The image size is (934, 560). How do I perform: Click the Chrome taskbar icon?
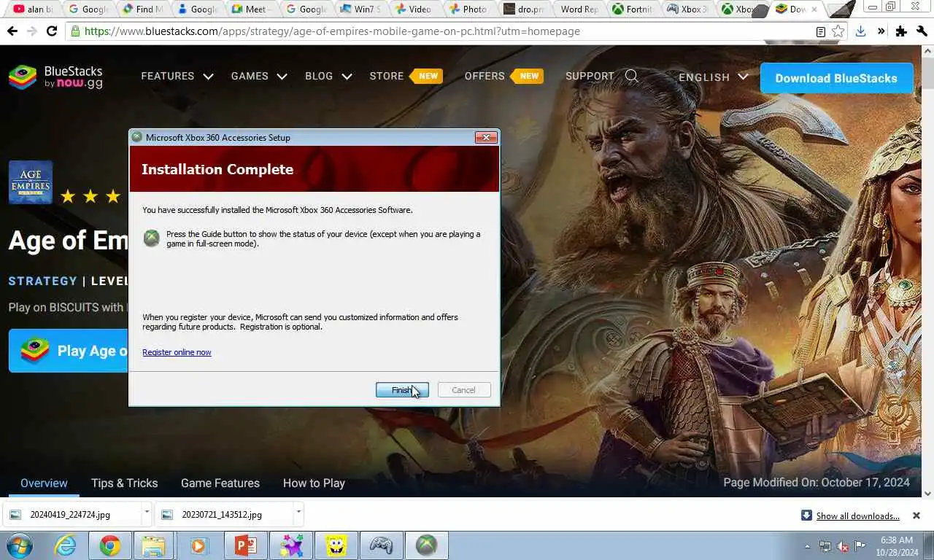110,545
